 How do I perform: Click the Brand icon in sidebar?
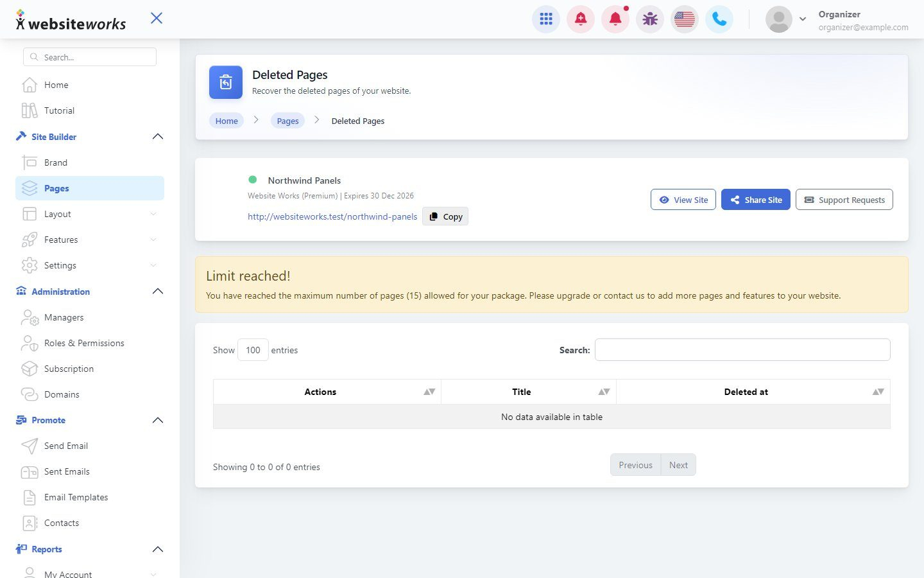pos(30,162)
